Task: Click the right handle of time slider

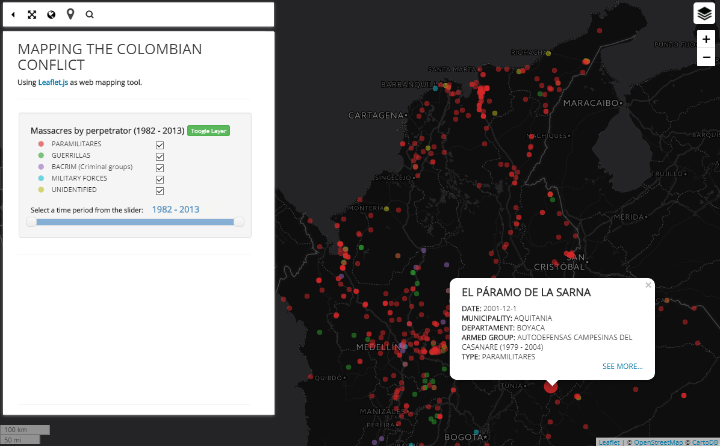Action: click(239, 222)
